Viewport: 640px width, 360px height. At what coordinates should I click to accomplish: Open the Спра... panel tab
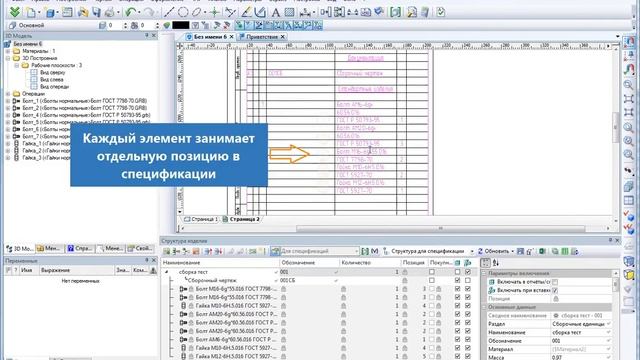[80, 248]
